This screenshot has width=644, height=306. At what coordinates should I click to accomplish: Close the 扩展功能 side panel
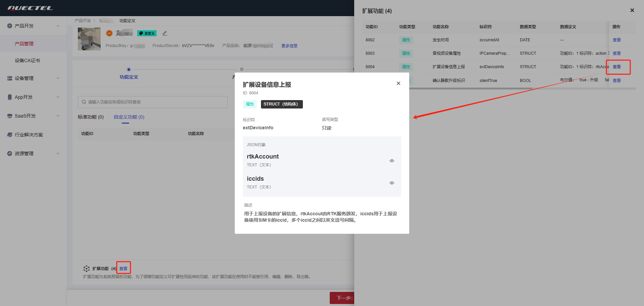632,10
